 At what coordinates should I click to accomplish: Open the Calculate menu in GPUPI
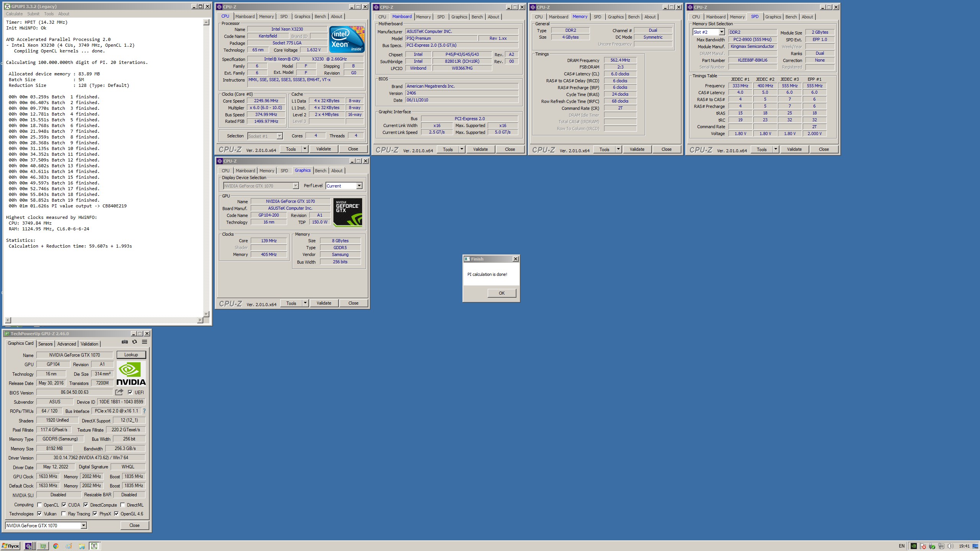(x=14, y=14)
